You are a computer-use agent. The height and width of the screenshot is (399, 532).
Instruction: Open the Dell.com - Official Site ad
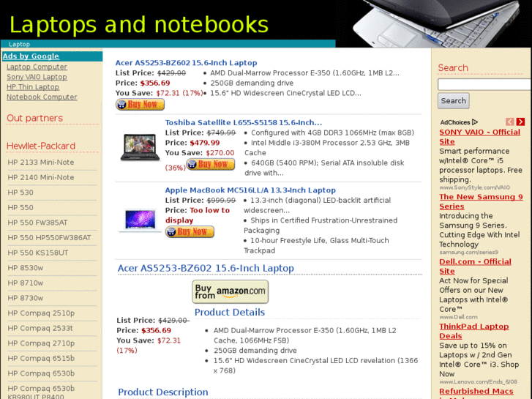[475, 266]
